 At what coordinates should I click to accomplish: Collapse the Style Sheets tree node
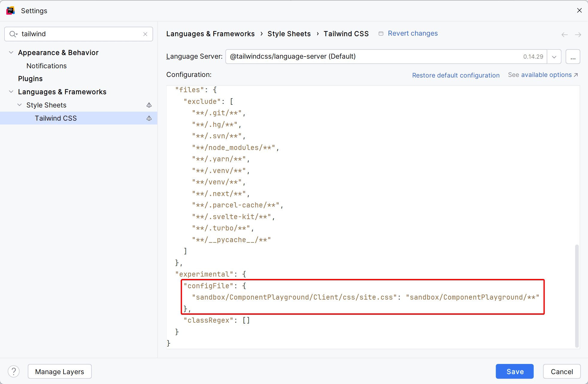(19, 105)
